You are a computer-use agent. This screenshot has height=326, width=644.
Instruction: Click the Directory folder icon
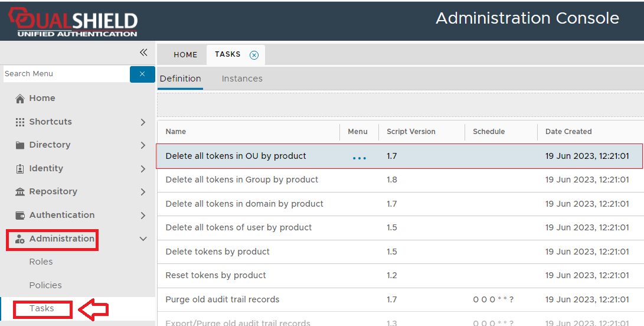(x=20, y=145)
